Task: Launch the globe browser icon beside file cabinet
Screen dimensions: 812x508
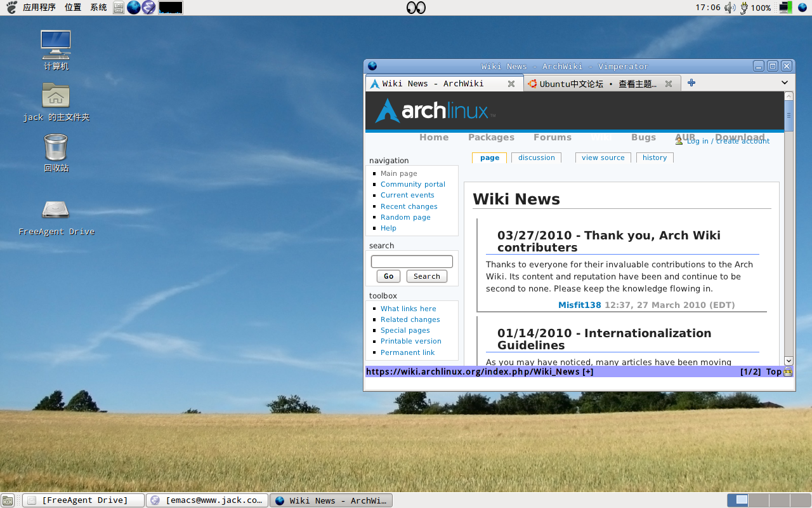Action: pyautogui.click(x=133, y=8)
